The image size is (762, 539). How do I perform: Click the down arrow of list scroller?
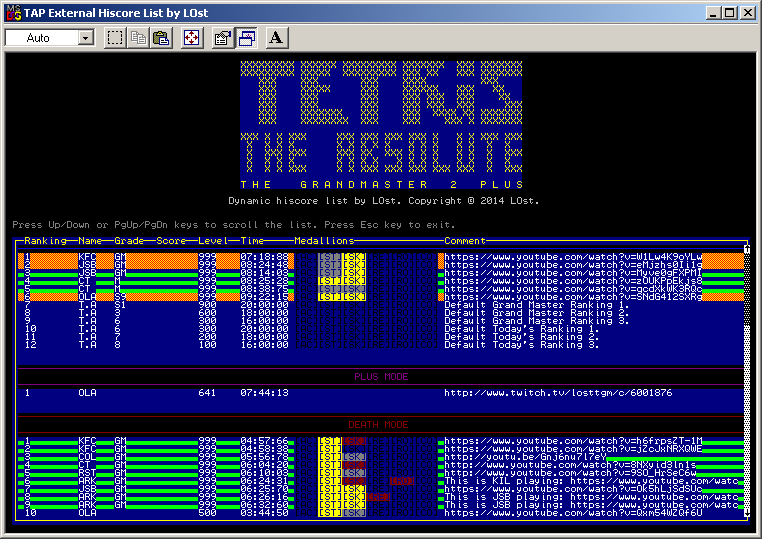click(747, 513)
